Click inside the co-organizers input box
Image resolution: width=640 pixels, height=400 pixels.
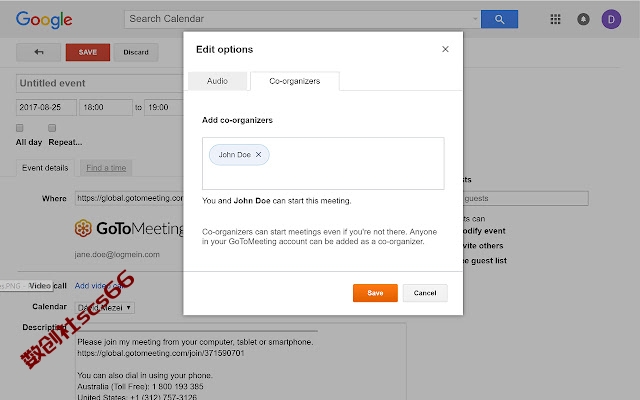click(323, 163)
